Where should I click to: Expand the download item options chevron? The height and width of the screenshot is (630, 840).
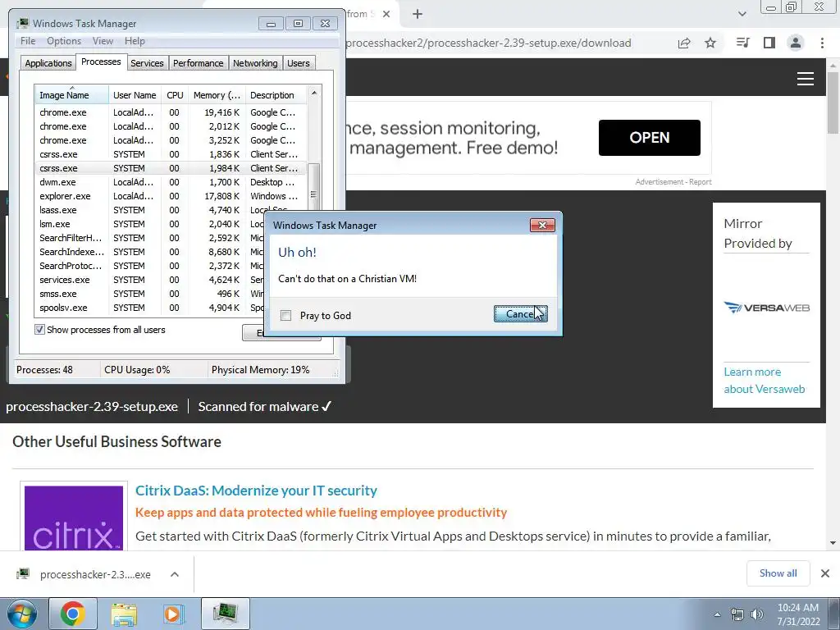pos(174,574)
